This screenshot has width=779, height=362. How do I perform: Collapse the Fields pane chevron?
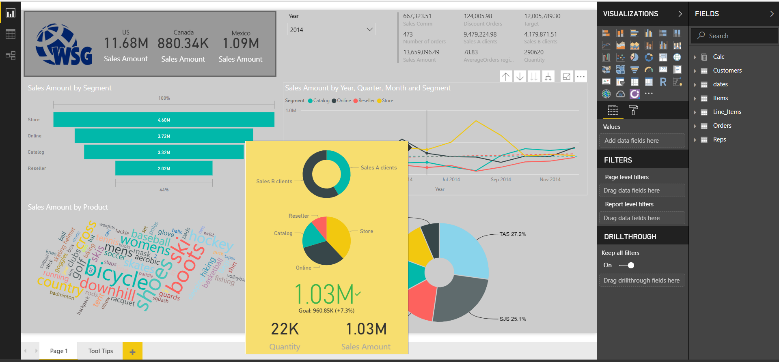[771, 14]
